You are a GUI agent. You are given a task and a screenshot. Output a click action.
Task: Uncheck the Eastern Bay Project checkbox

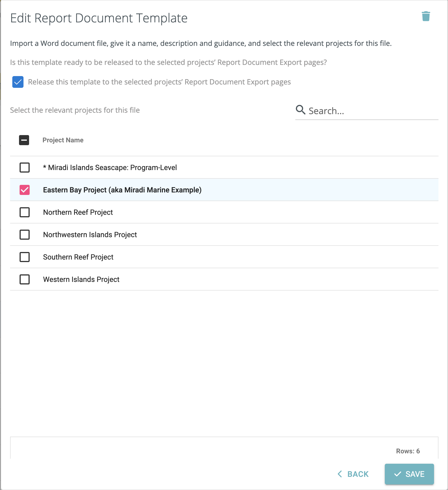point(25,190)
